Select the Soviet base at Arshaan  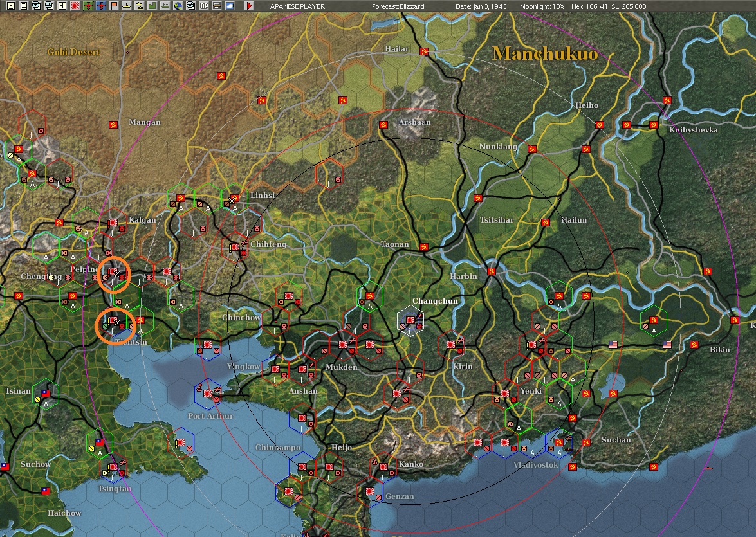coord(383,125)
